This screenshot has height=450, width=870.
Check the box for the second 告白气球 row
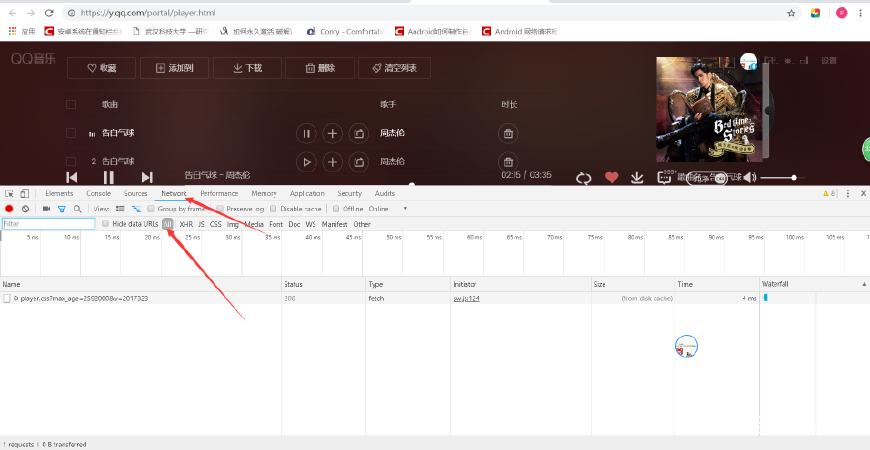(x=71, y=161)
